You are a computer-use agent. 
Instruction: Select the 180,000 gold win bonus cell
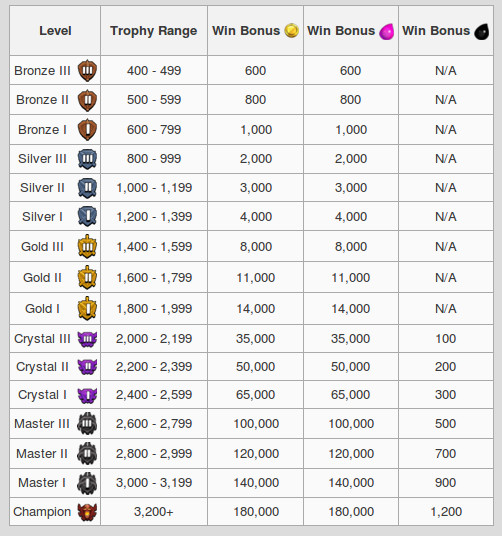pyautogui.click(x=256, y=512)
